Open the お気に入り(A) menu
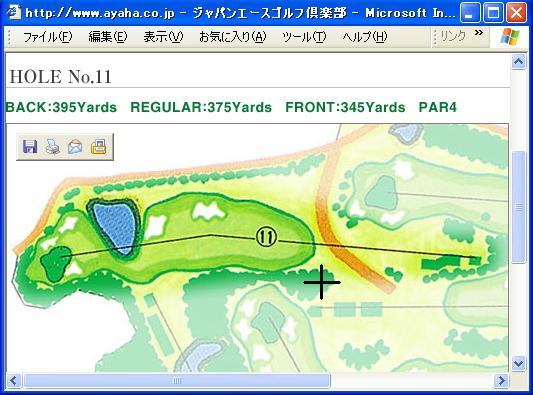Screen dimensions: 533x395 (233, 37)
